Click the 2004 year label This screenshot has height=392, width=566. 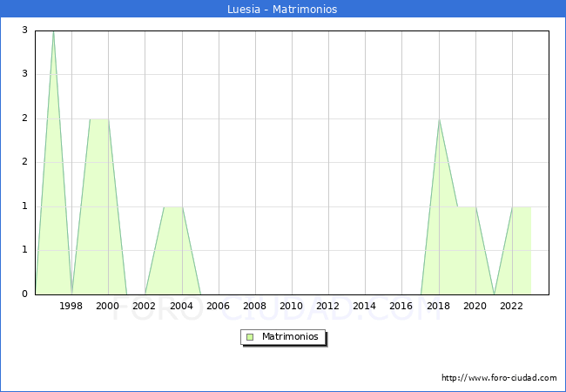(181, 307)
